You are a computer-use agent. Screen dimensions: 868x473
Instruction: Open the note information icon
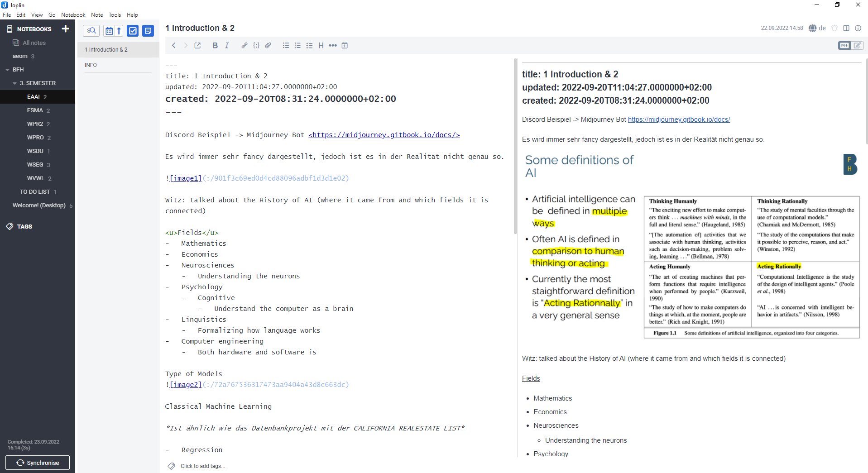pos(858,28)
